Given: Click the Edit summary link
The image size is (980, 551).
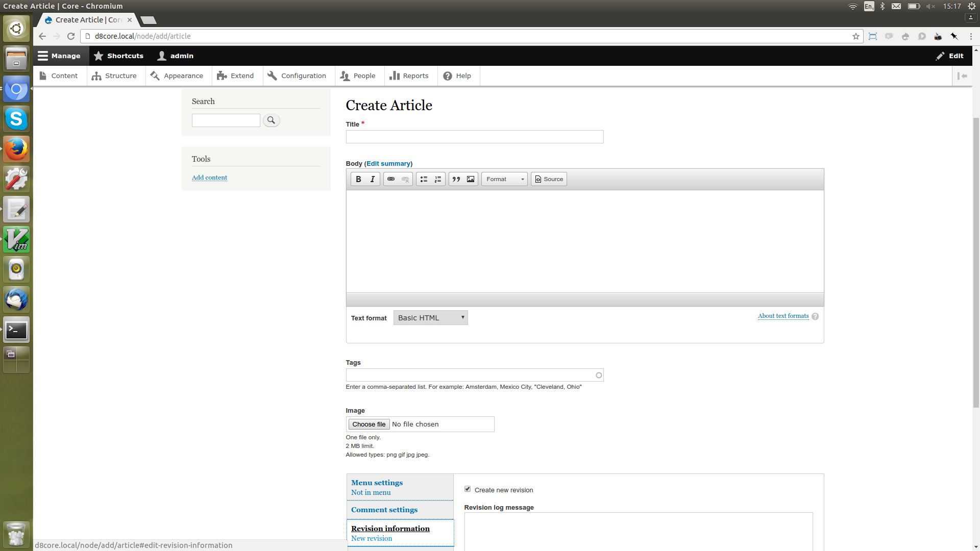Looking at the screenshot, I should point(388,164).
